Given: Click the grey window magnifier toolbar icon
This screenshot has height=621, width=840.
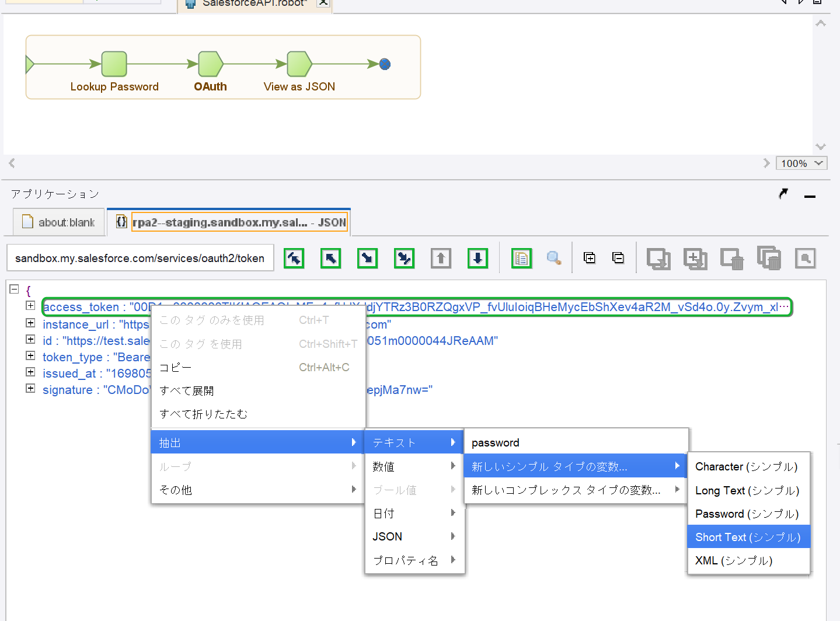Looking at the screenshot, I should point(806,258).
